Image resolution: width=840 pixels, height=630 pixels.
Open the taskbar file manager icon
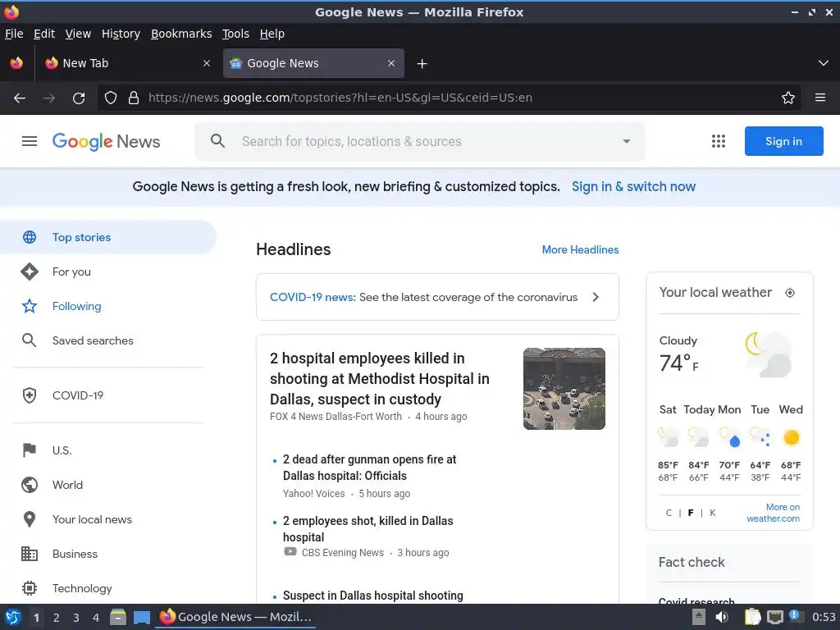point(118,617)
